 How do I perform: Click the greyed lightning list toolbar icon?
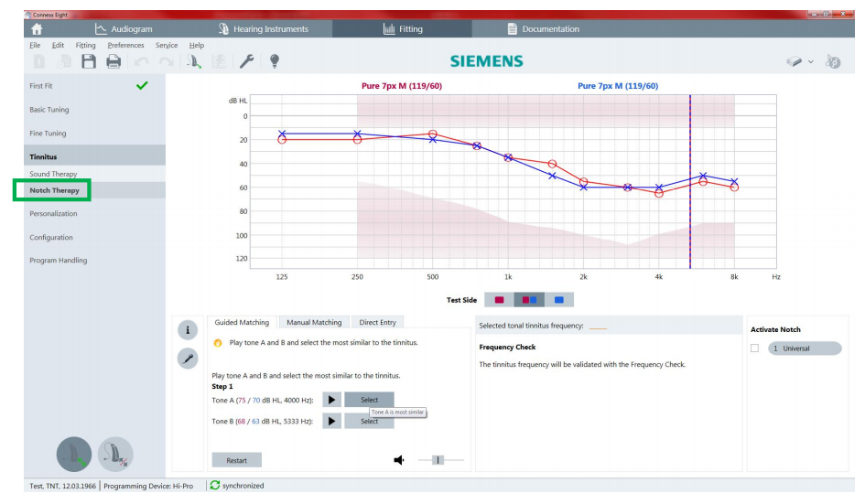click(x=219, y=61)
